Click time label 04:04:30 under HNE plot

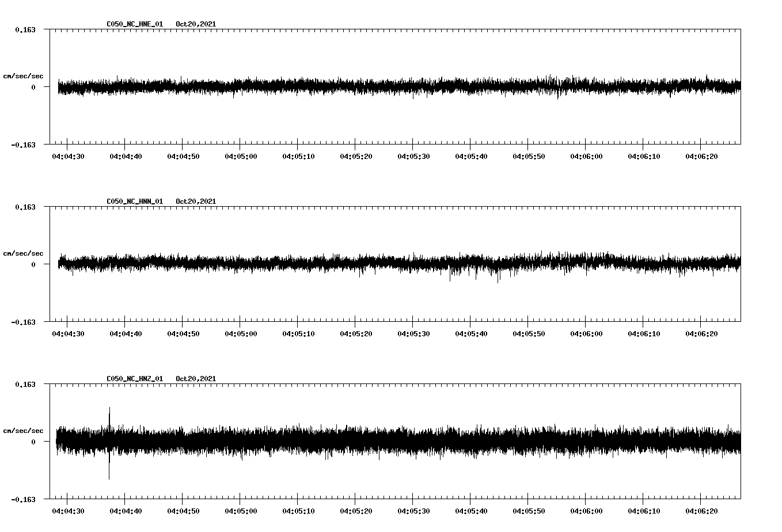[x=68, y=157]
